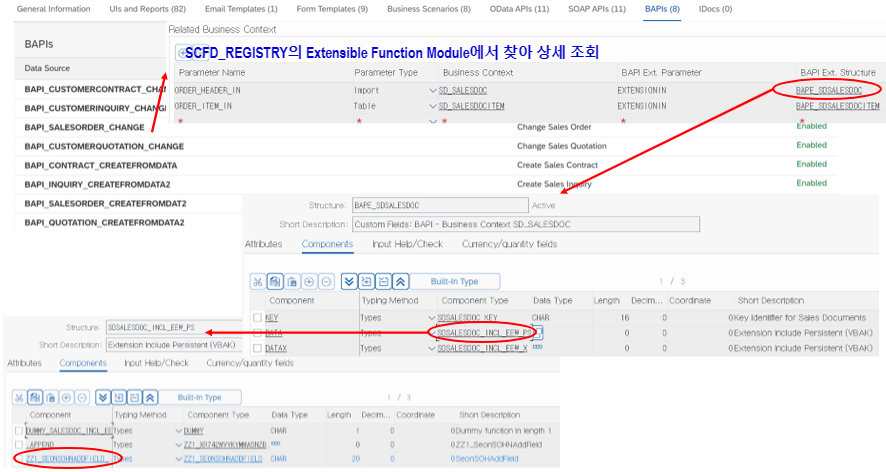
Task: Click the Insert (plus) icon in the BAPE_SDSALESDOC toolbar
Action: pos(309,282)
